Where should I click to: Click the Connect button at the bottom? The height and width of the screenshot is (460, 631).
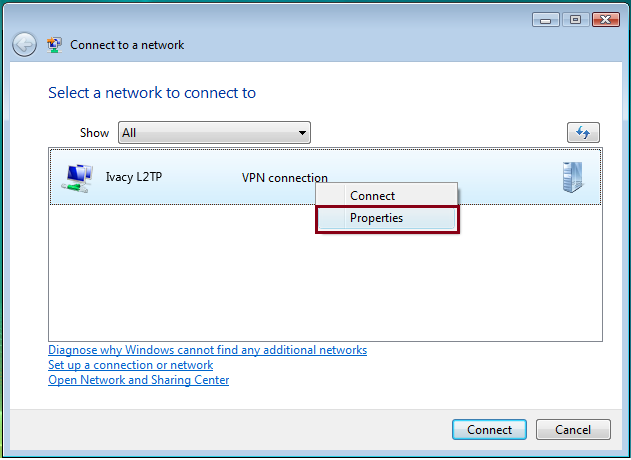point(489,429)
